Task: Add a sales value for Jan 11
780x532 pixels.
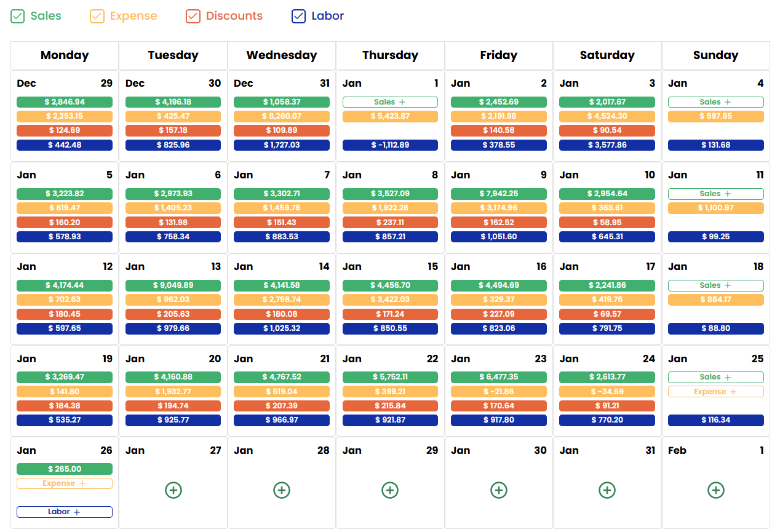Action: pos(715,193)
